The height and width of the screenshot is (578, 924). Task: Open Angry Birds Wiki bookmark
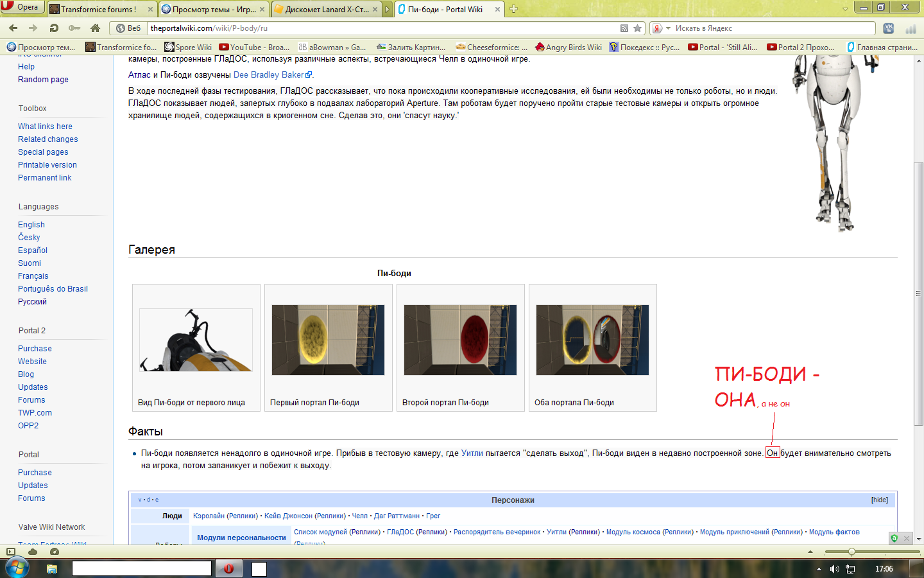click(569, 47)
